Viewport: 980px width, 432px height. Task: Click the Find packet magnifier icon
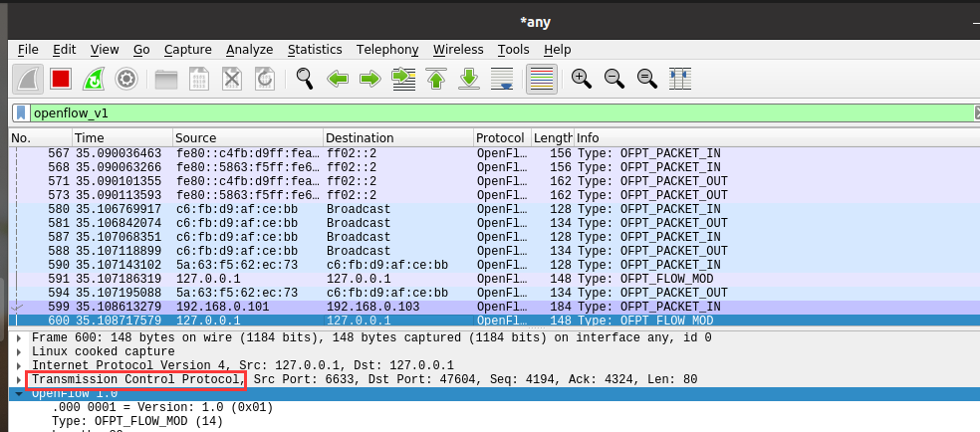click(305, 79)
